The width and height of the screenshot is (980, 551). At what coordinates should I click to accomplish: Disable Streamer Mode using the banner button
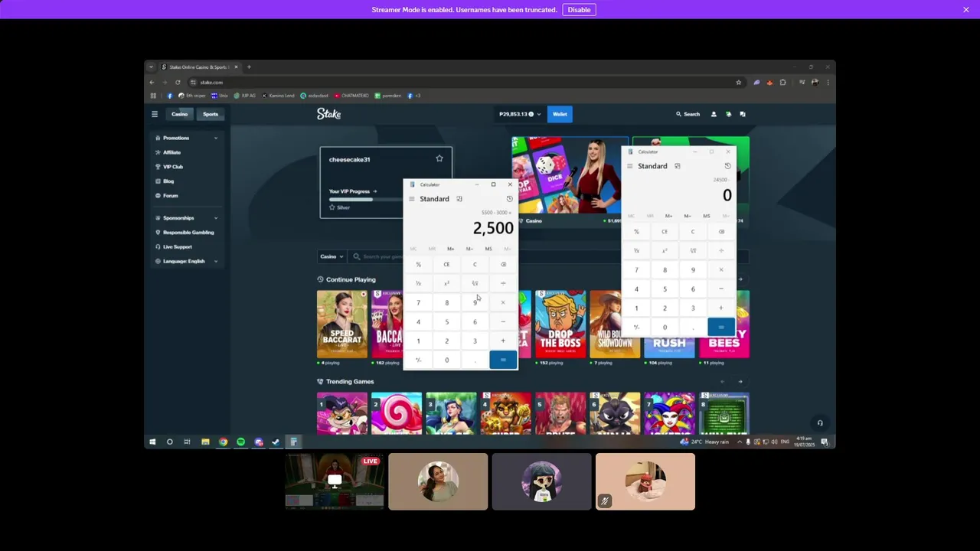[x=579, y=10]
